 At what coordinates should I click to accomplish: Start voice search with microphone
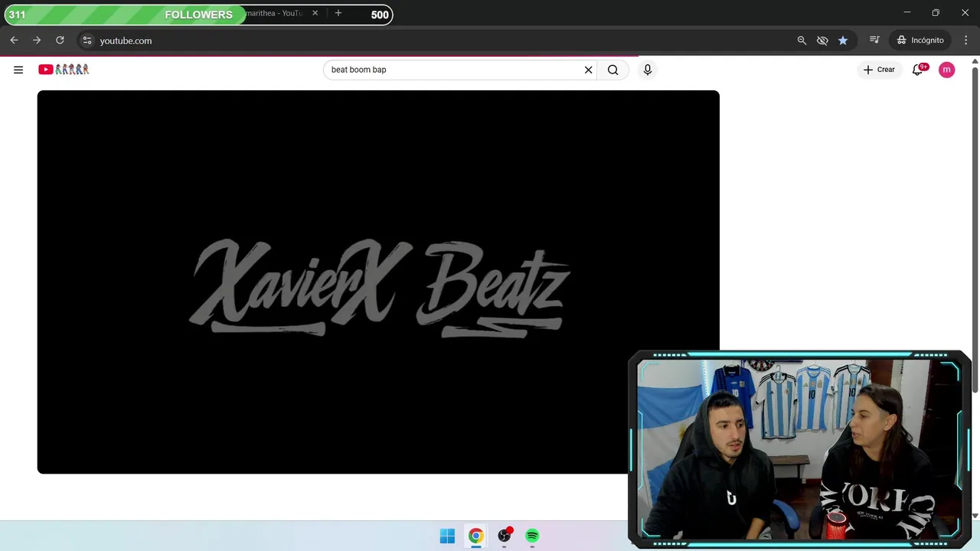click(x=648, y=70)
